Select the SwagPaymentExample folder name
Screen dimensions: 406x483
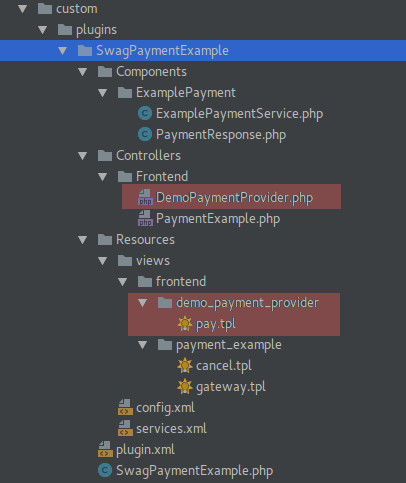coord(162,51)
